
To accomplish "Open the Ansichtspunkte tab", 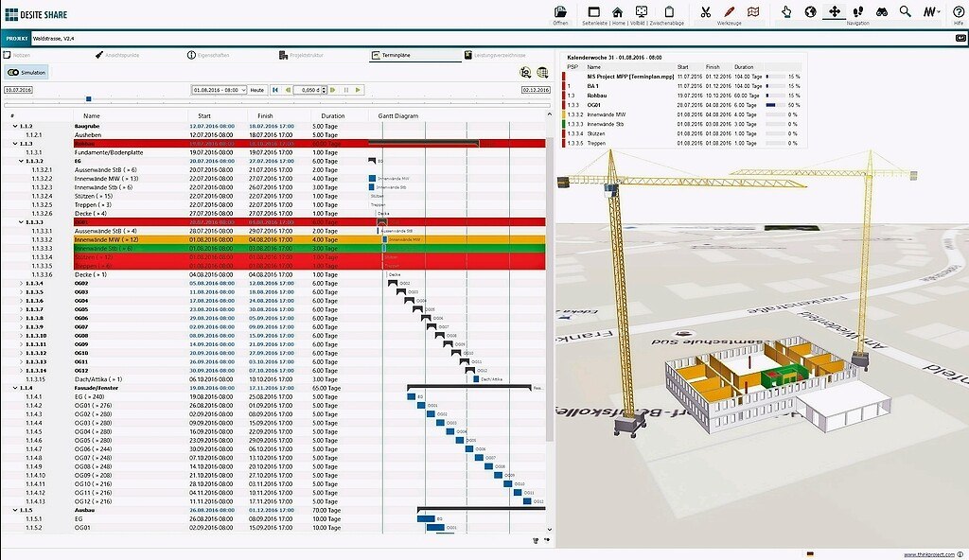I will click(117, 55).
